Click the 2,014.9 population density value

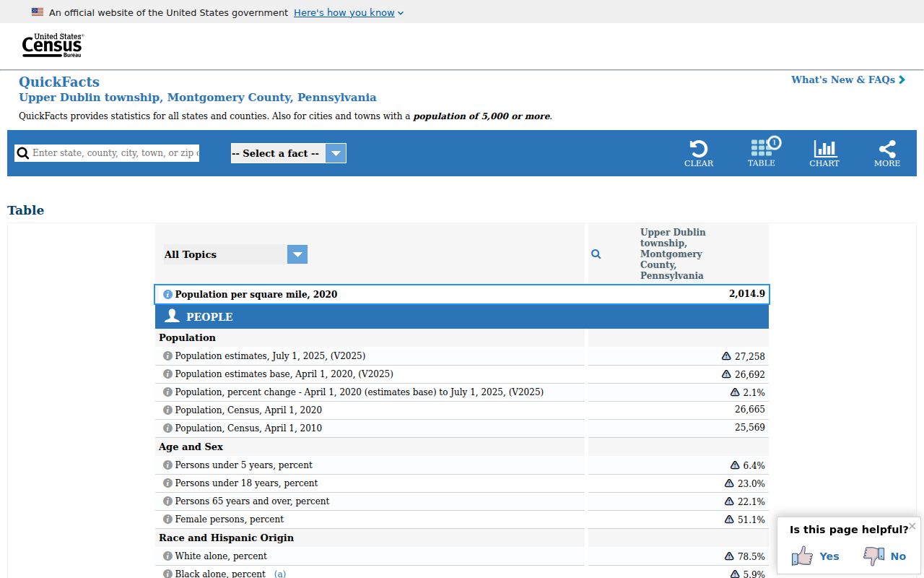[x=747, y=294]
